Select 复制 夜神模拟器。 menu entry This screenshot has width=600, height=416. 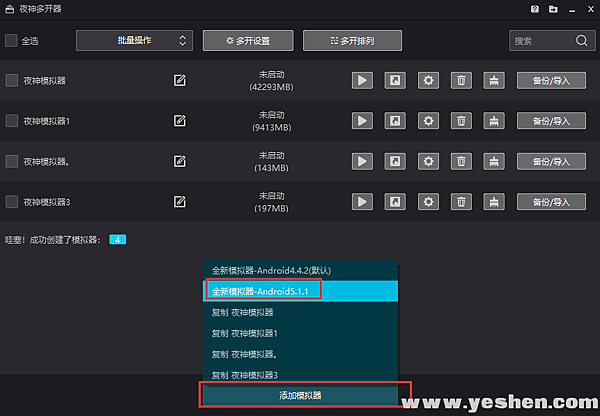coord(300,354)
